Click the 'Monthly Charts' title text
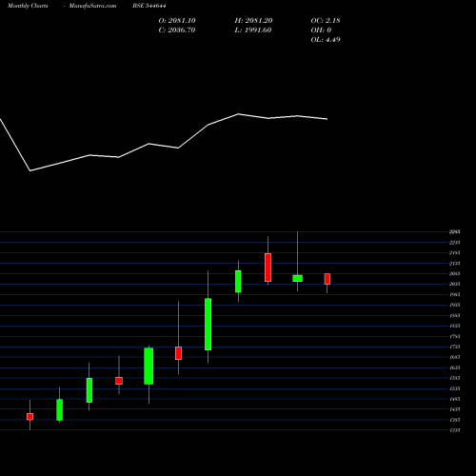 (x=28, y=6)
